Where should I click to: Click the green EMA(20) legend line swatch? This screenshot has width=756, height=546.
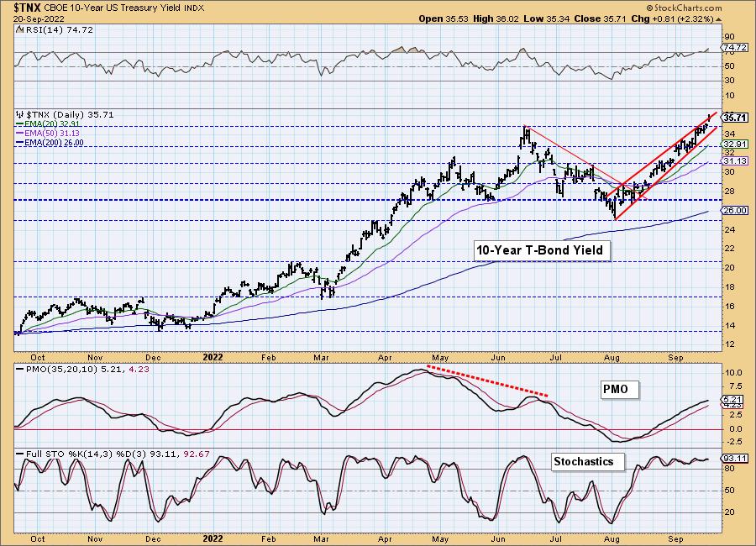pyautogui.click(x=20, y=124)
